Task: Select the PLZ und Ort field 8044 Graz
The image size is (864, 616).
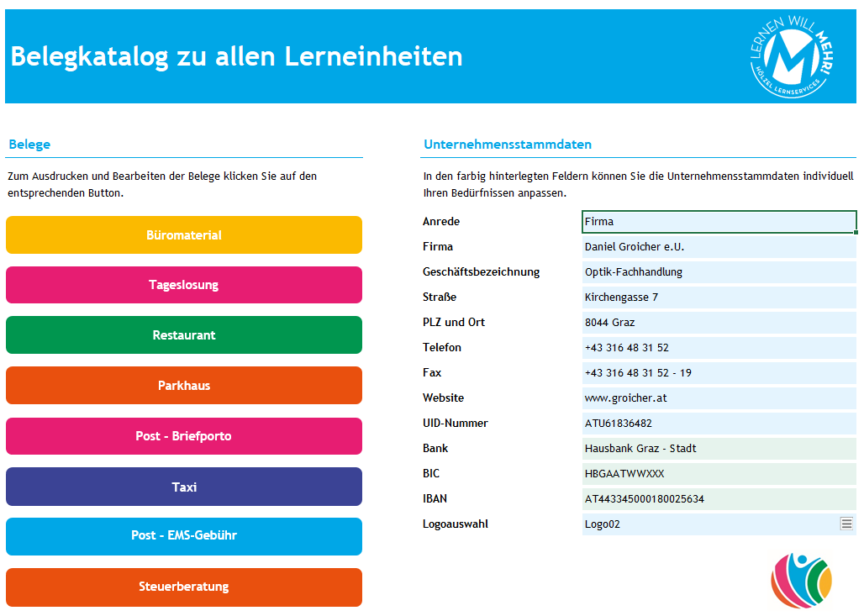Action: pos(719,323)
